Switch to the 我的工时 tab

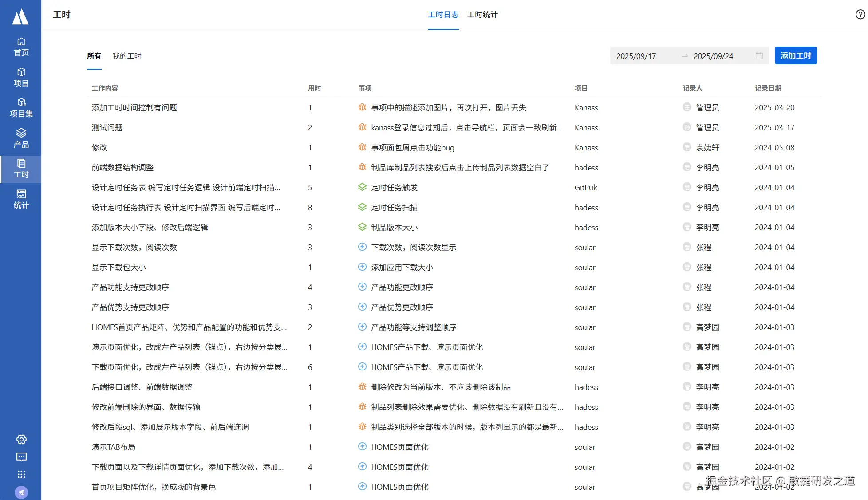coord(127,56)
